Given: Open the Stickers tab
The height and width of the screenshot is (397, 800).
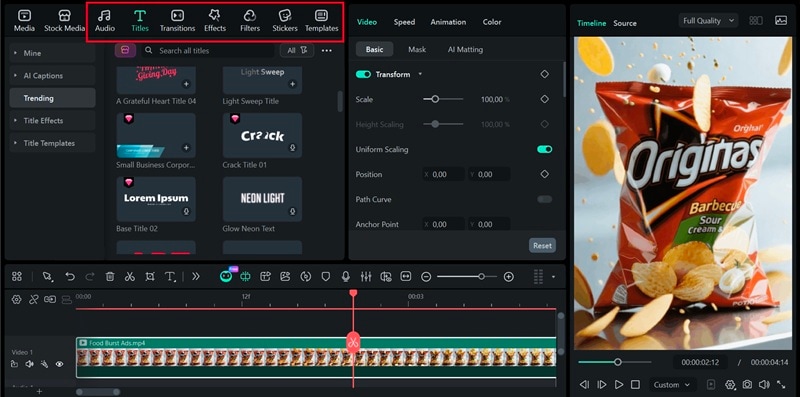Looking at the screenshot, I should (x=285, y=21).
